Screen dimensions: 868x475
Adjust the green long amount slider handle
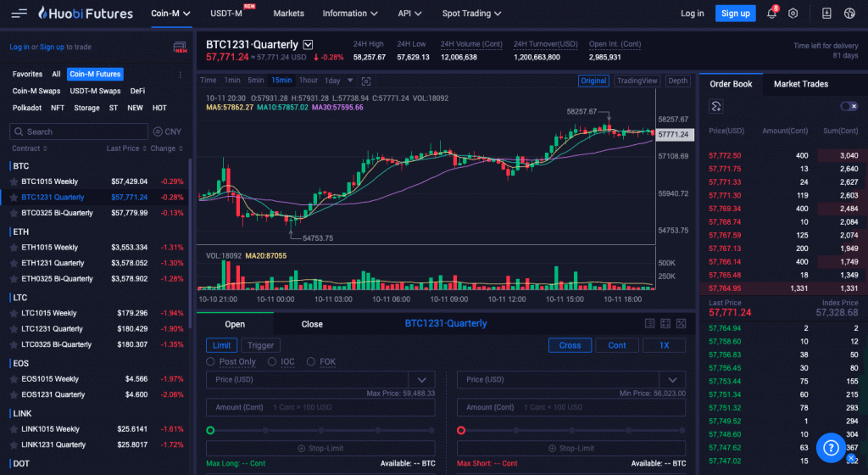[x=210, y=430]
